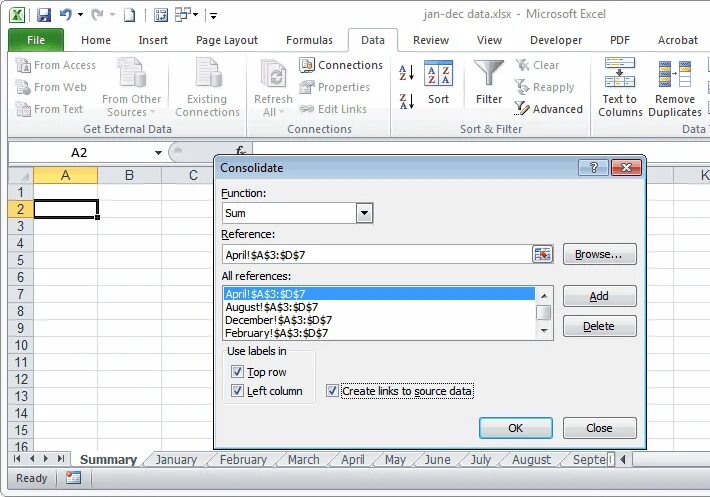Import data From Web
Image resolution: width=710 pixels, height=497 pixels.
pyautogui.click(x=51, y=87)
